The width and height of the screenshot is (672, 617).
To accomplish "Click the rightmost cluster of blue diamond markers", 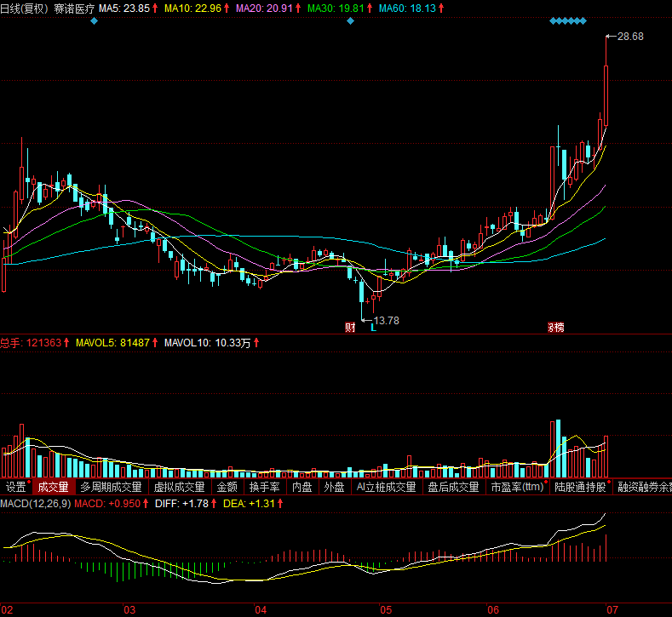I will pyautogui.click(x=568, y=20).
